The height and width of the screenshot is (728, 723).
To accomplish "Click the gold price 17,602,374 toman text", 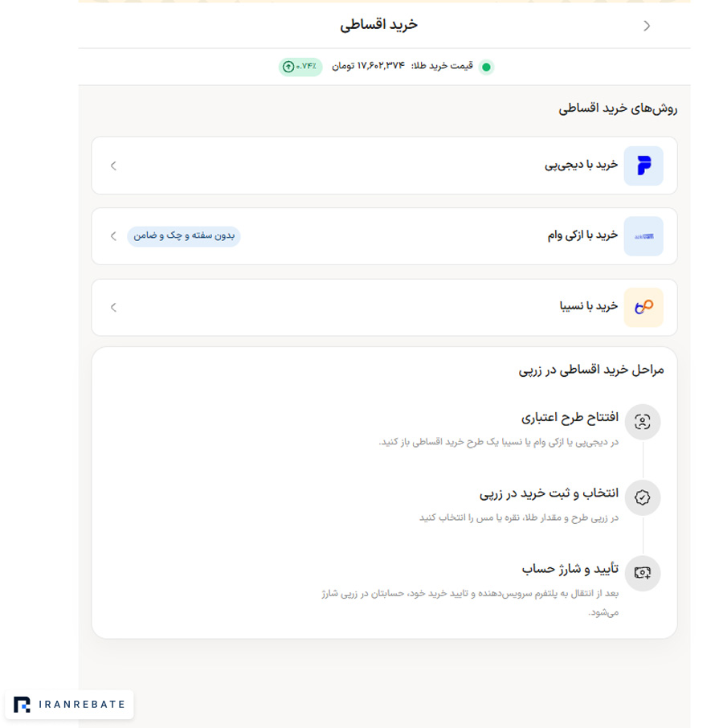I will pos(368,66).
